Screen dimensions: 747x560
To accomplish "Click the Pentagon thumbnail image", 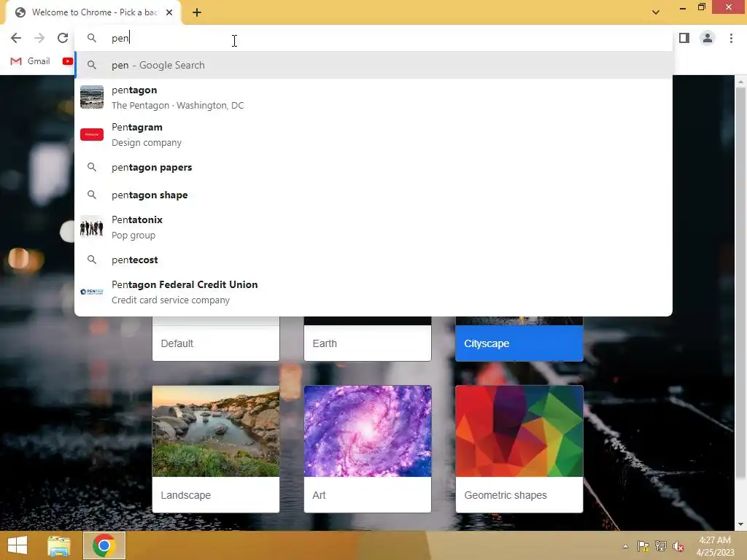I will [92, 97].
